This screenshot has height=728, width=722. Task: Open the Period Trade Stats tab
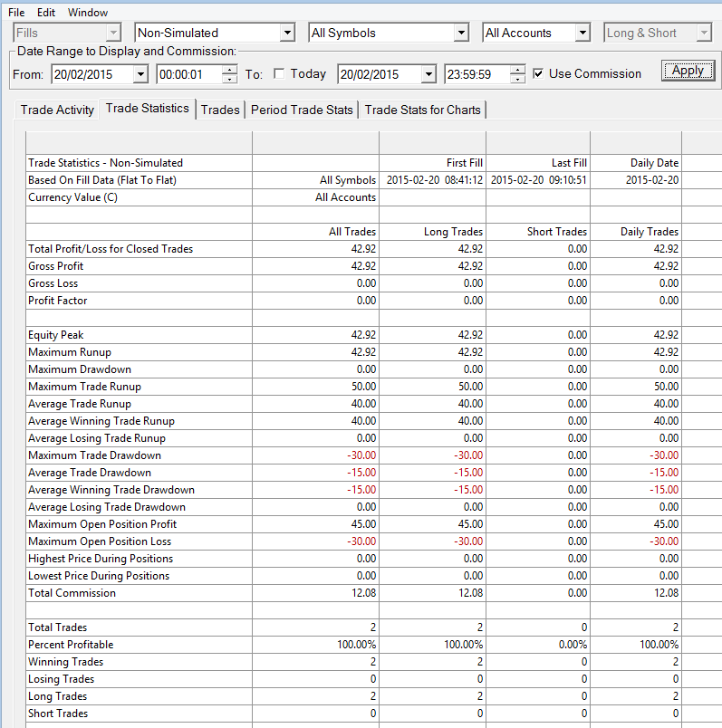click(x=302, y=110)
